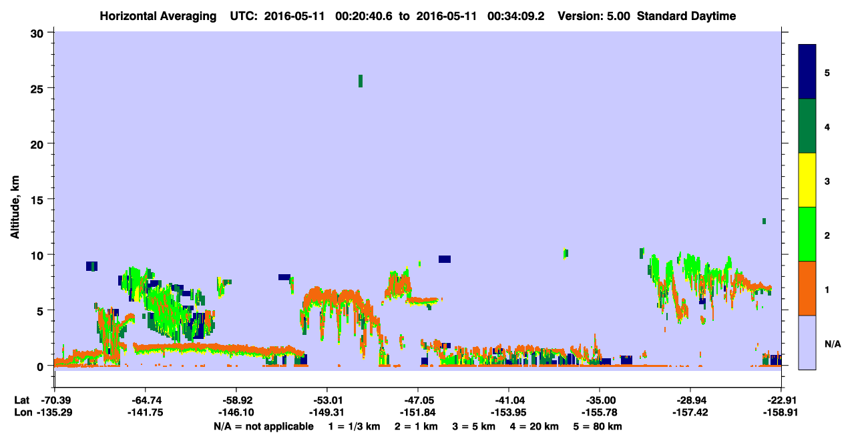Click the legend text 'N/A = not applicable'
Viewport: 868px width, 445px height.
[263, 426]
